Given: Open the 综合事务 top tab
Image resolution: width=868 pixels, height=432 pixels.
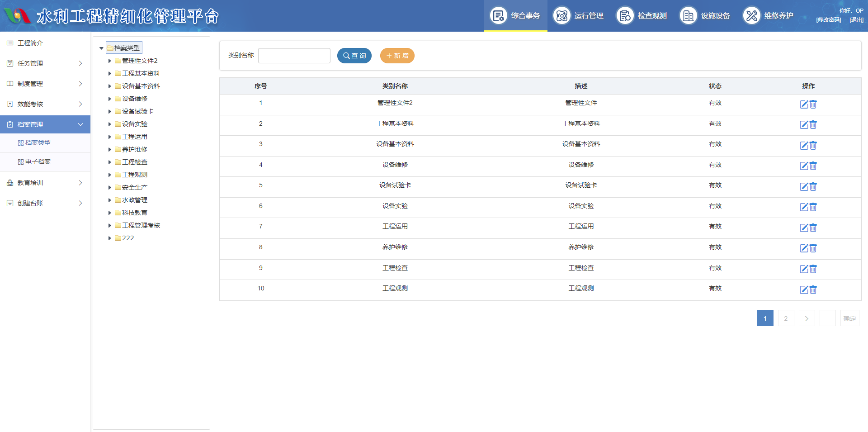Looking at the screenshot, I should click(x=516, y=16).
